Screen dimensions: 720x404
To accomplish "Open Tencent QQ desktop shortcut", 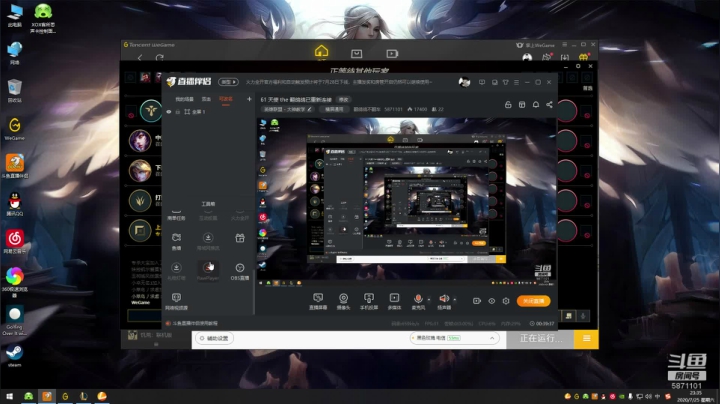I will 15,204.
